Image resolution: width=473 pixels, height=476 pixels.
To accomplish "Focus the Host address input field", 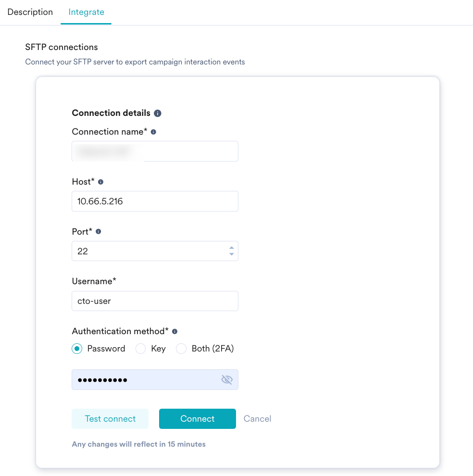I will pos(155,201).
